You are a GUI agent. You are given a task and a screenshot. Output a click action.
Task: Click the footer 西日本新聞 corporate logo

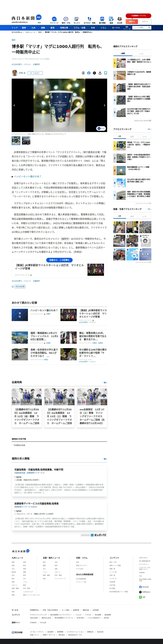tap(17, 632)
